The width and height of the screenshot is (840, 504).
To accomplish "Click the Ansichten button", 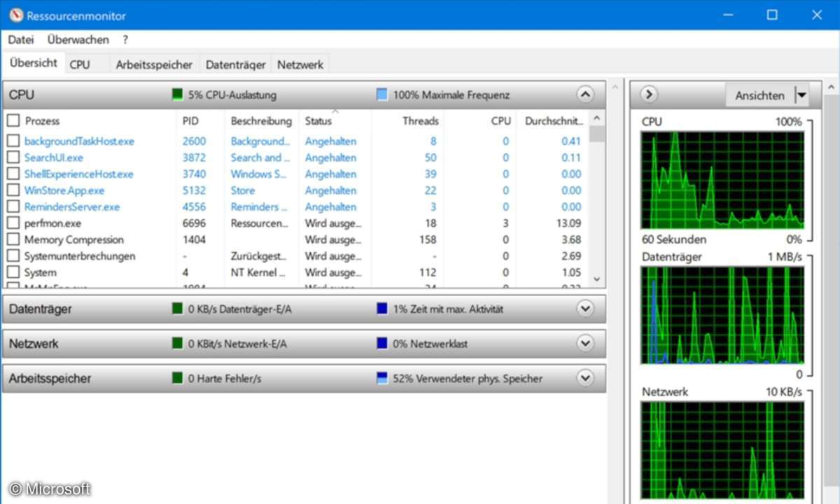I will coord(759,96).
